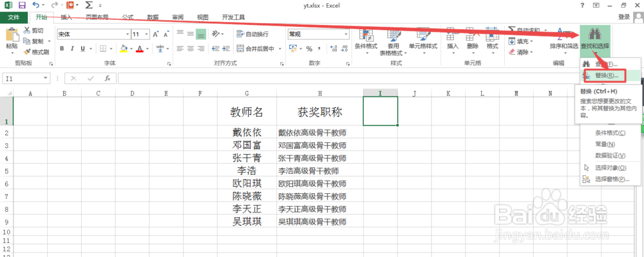Toggle Underline formatting

(82, 48)
